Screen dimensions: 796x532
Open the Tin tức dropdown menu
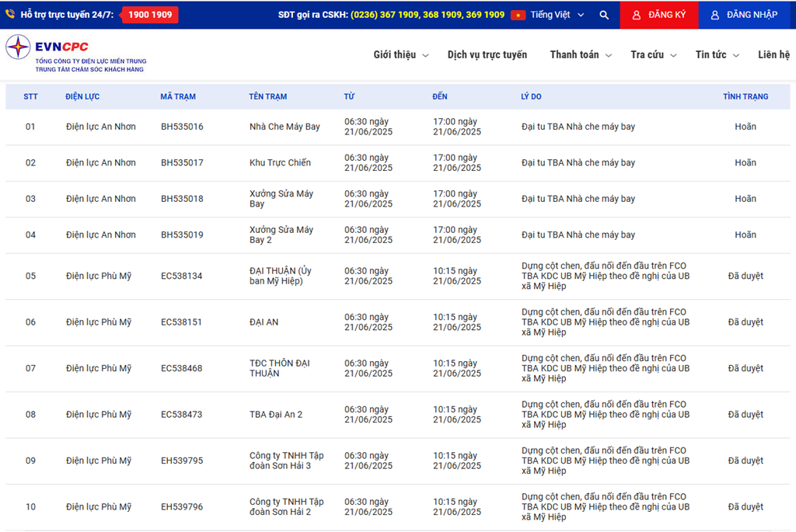717,55
